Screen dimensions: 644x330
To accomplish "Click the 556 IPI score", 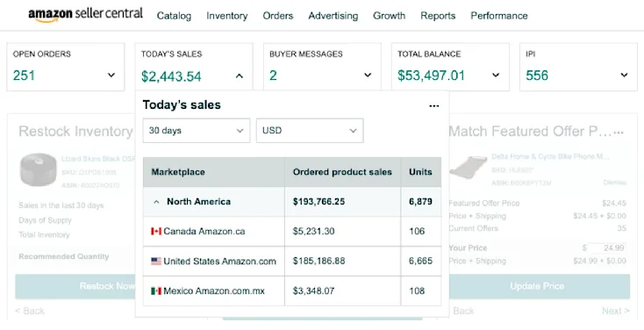I will [537, 75].
